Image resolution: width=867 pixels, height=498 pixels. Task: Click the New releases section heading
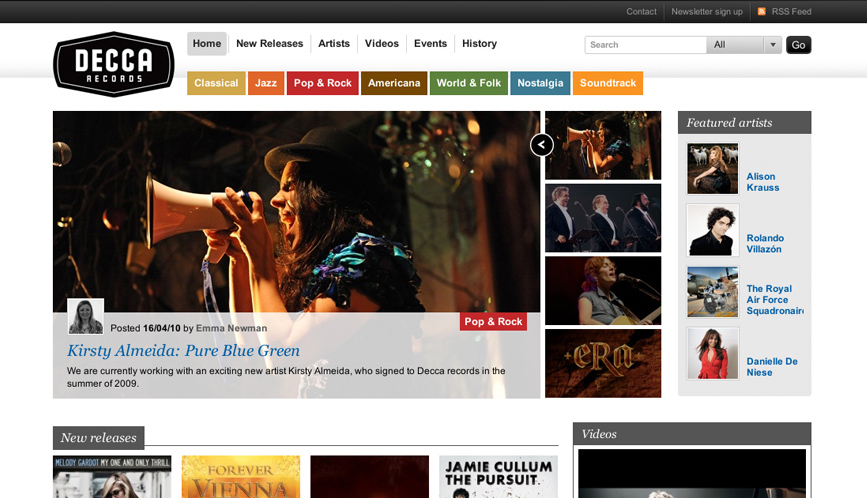(98, 438)
